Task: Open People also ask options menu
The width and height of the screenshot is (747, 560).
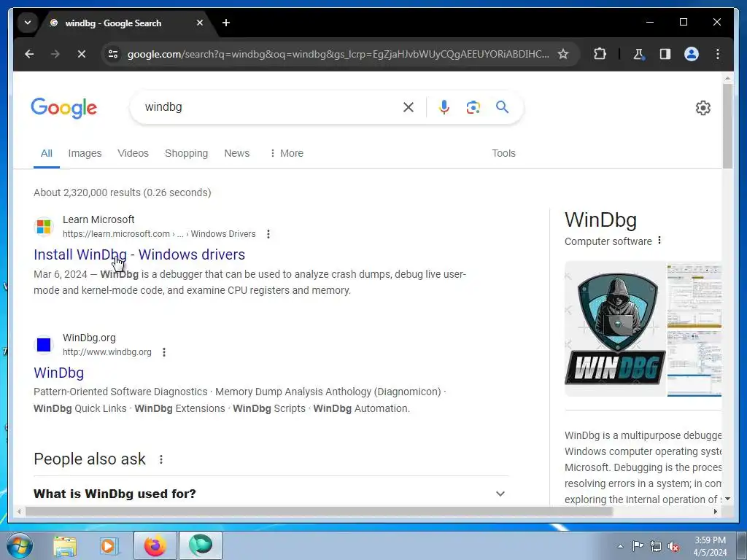Action: point(161,459)
